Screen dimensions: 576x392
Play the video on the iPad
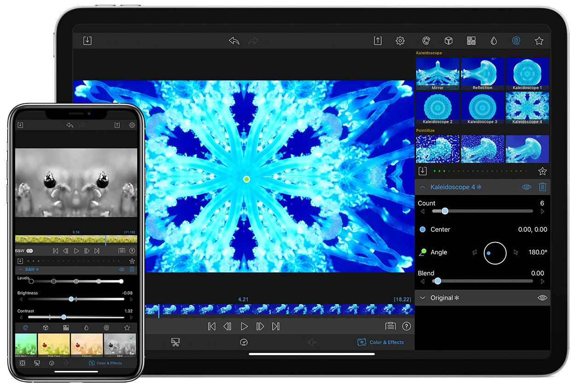click(x=244, y=326)
